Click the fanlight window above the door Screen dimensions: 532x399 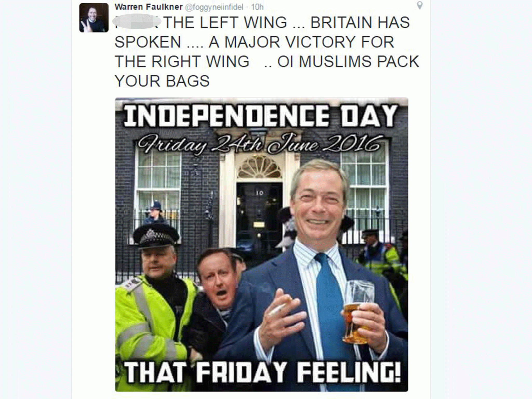[259, 167]
